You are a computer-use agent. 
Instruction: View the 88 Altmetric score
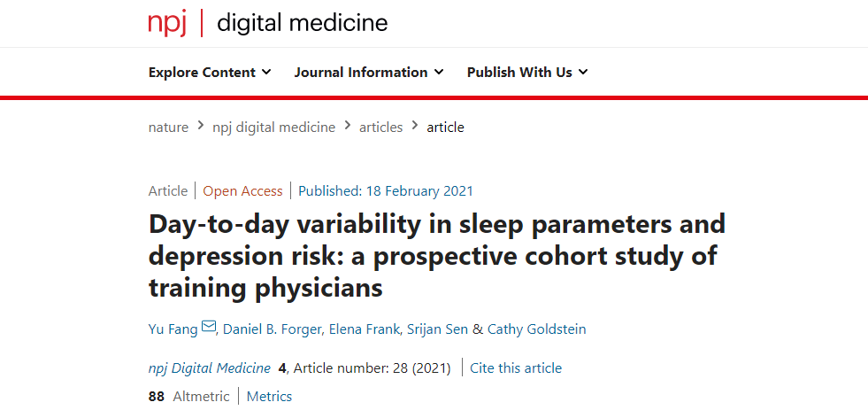188,396
